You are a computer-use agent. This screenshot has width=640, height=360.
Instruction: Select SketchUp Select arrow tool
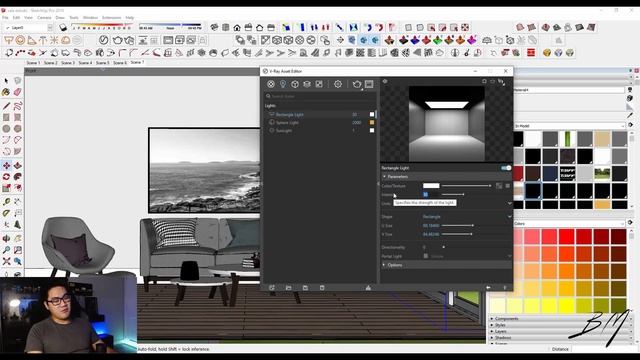point(6,81)
